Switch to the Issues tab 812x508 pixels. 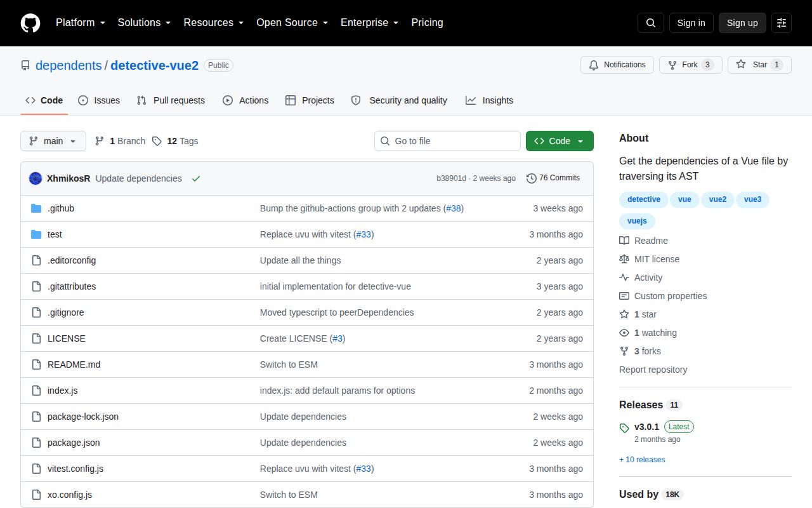coord(99,100)
